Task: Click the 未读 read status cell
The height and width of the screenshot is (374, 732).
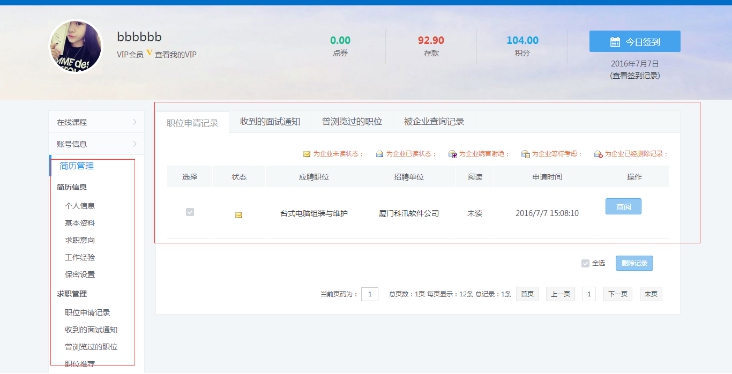Action: click(475, 213)
